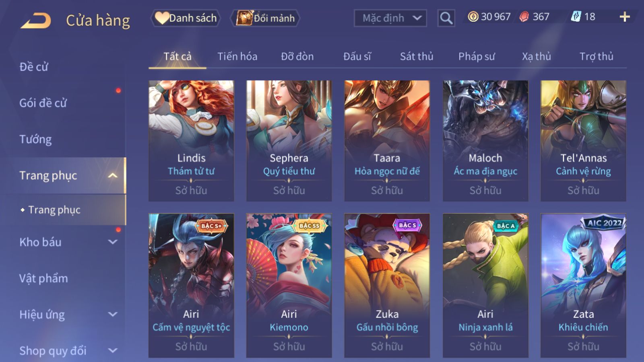Click the blue voucher ticket icon
The width and height of the screenshot is (644, 362).
576,16
